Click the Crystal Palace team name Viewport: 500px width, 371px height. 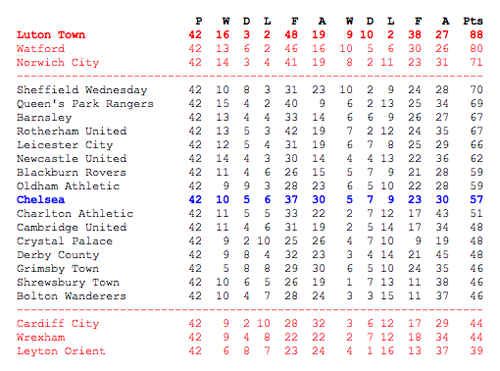(x=65, y=241)
